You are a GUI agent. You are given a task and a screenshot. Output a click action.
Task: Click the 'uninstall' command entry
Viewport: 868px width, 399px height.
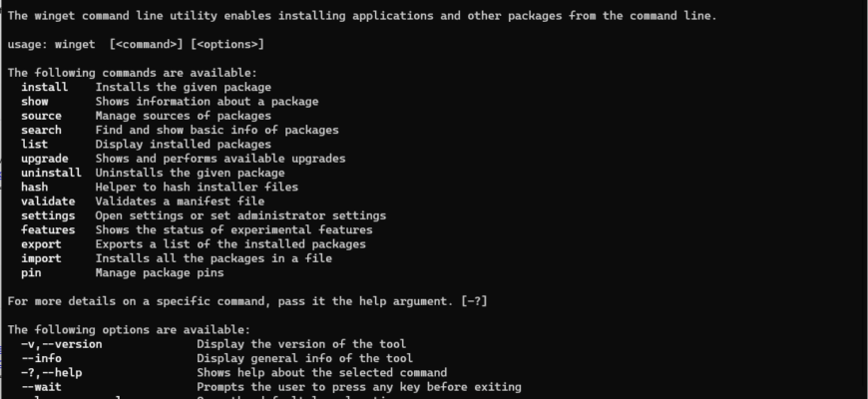51,174
